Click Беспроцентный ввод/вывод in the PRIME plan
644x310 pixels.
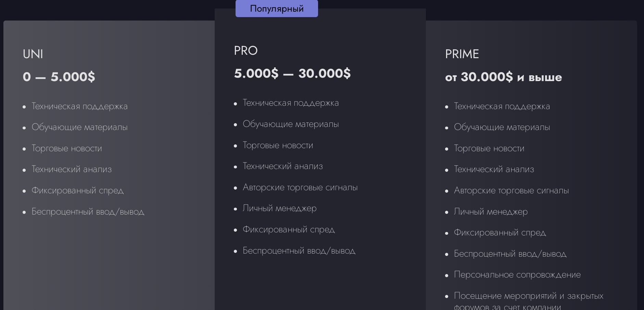(510, 254)
